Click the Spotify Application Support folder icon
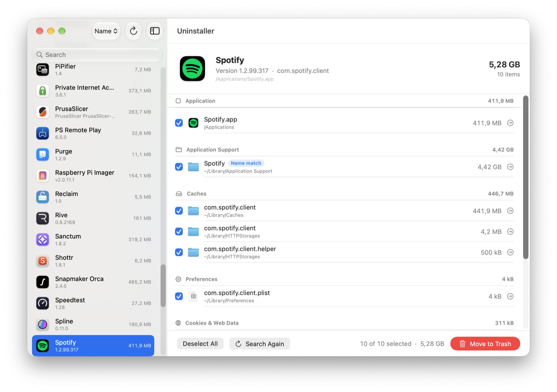 (x=194, y=167)
